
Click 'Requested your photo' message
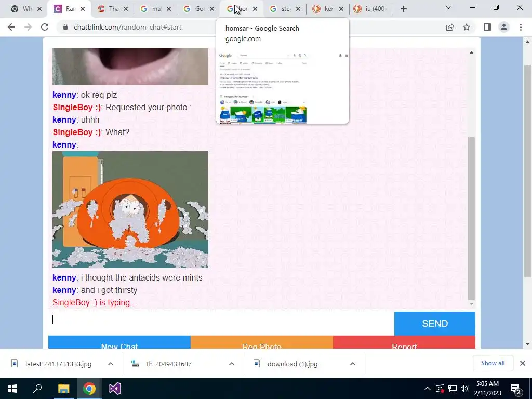(148, 107)
